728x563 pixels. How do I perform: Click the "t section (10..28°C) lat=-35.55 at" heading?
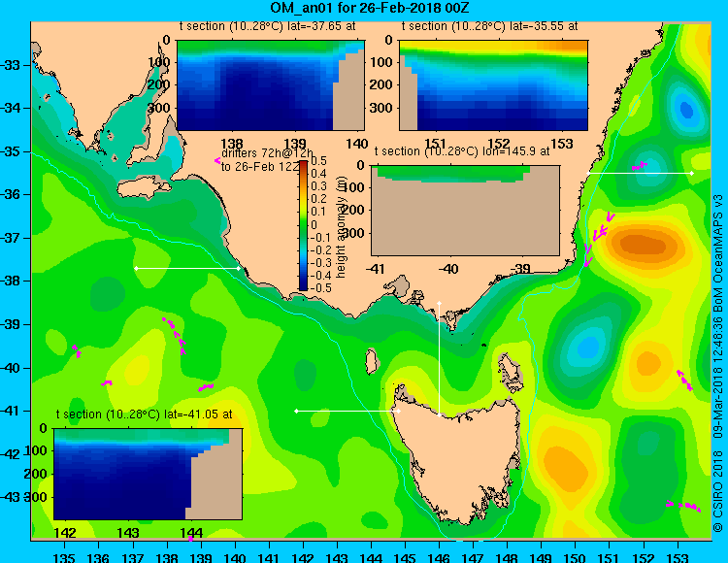coord(489,26)
